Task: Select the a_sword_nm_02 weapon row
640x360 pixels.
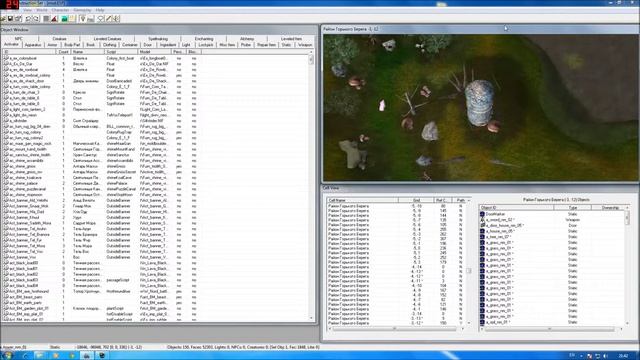Action: pyautogui.click(x=551, y=220)
